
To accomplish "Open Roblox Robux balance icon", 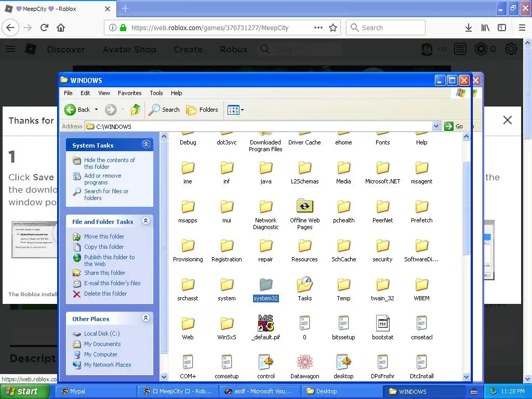I will [x=481, y=49].
